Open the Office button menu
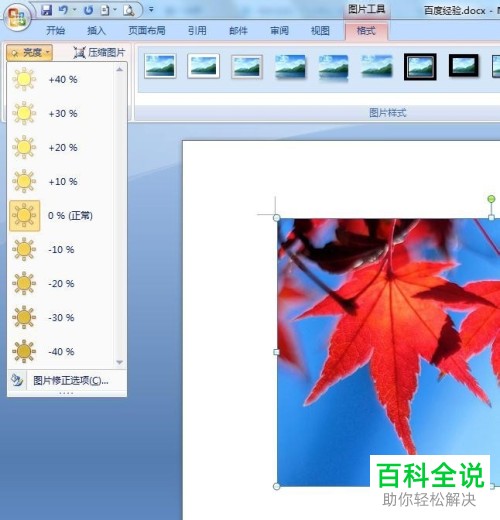This screenshot has width=500, height=520. [x=17, y=17]
